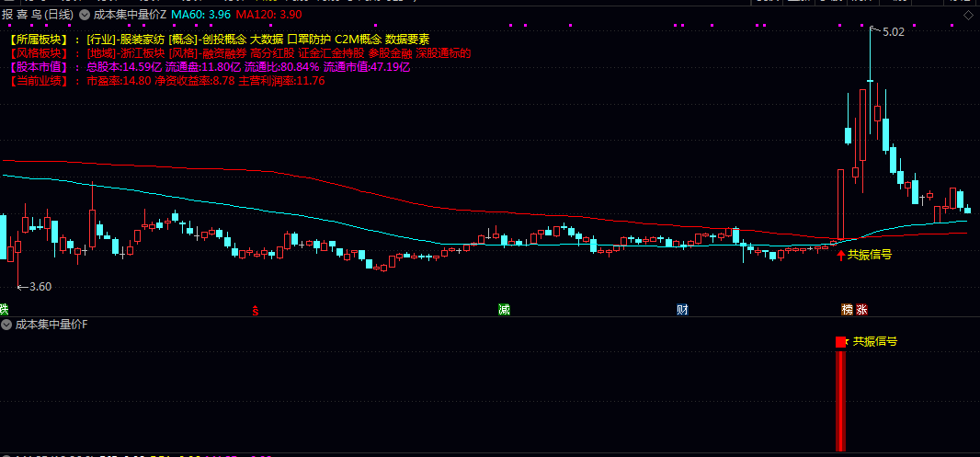Click the red 涨 event marker
The image size is (980, 457).
[862, 310]
